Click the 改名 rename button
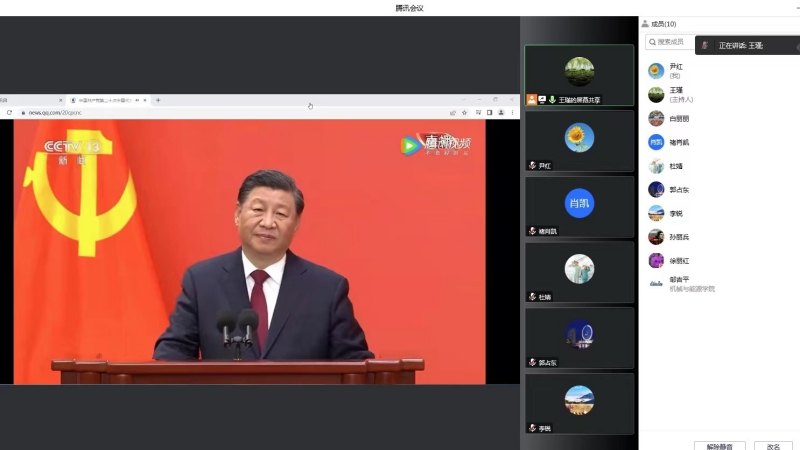 click(x=773, y=446)
